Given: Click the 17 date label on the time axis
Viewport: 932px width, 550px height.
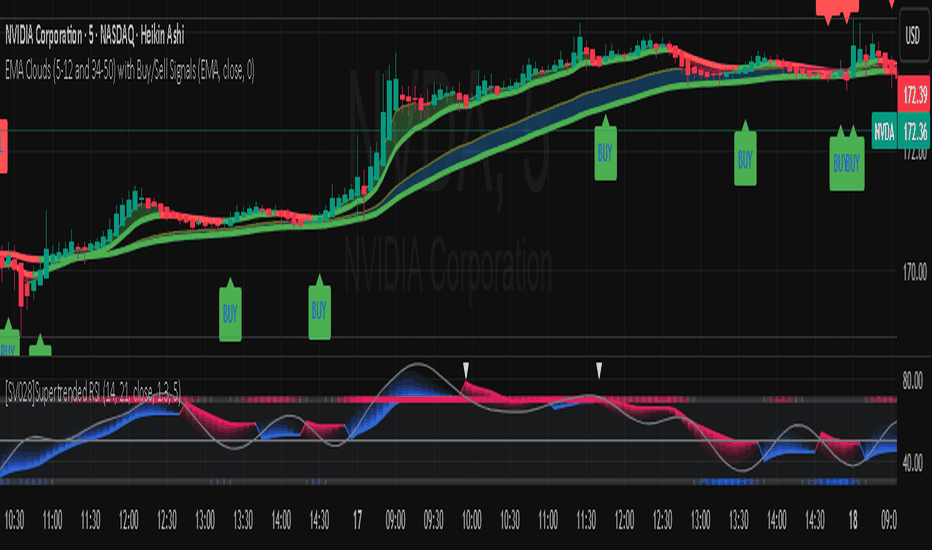Looking at the screenshot, I should click(x=357, y=521).
